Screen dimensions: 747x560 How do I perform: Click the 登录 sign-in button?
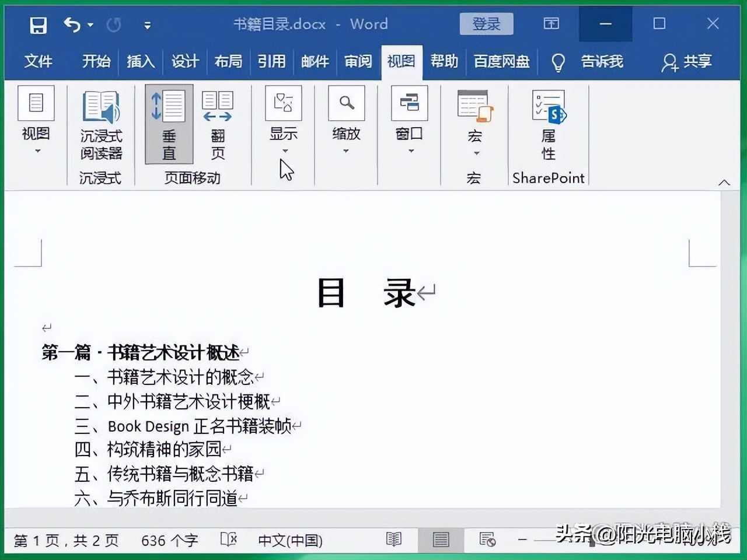click(x=486, y=24)
